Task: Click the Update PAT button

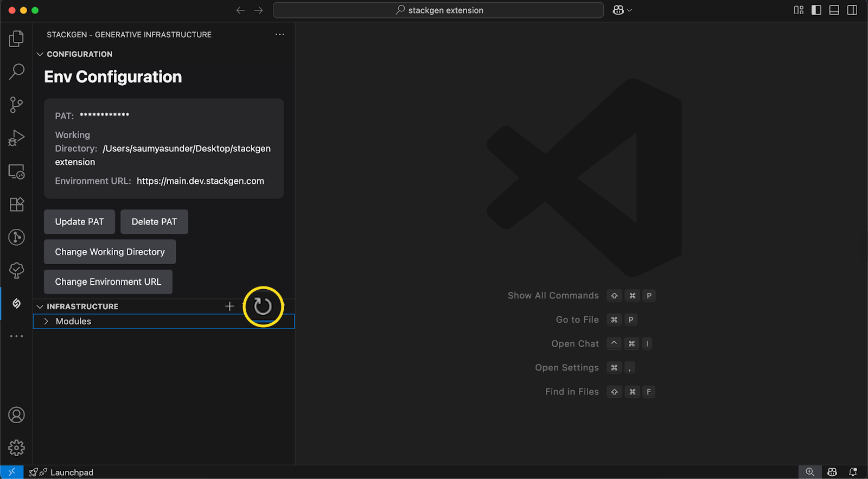Action: click(x=79, y=222)
